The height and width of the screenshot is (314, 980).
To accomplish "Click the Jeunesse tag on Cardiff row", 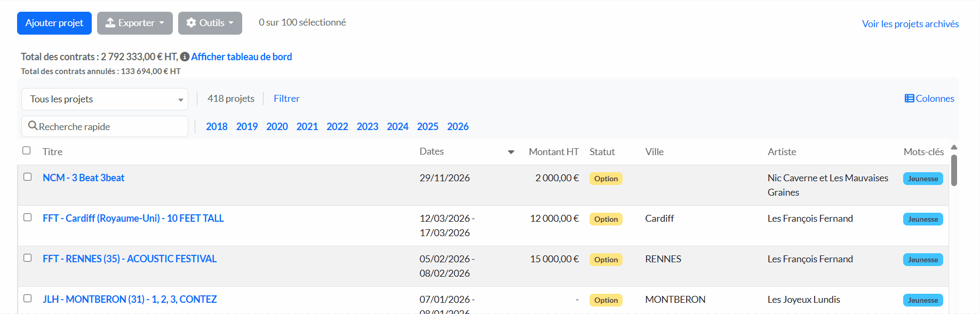I will [x=922, y=219].
